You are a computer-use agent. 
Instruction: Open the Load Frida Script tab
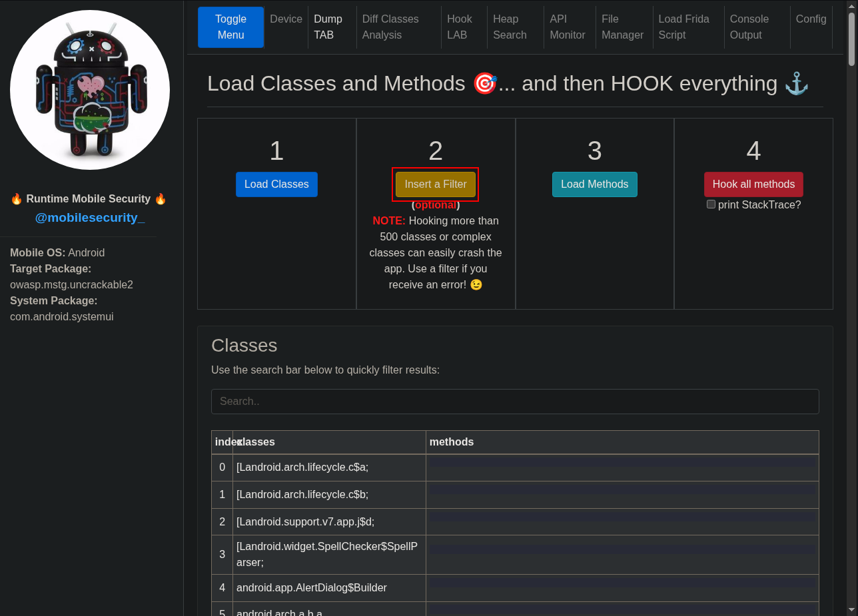point(683,27)
